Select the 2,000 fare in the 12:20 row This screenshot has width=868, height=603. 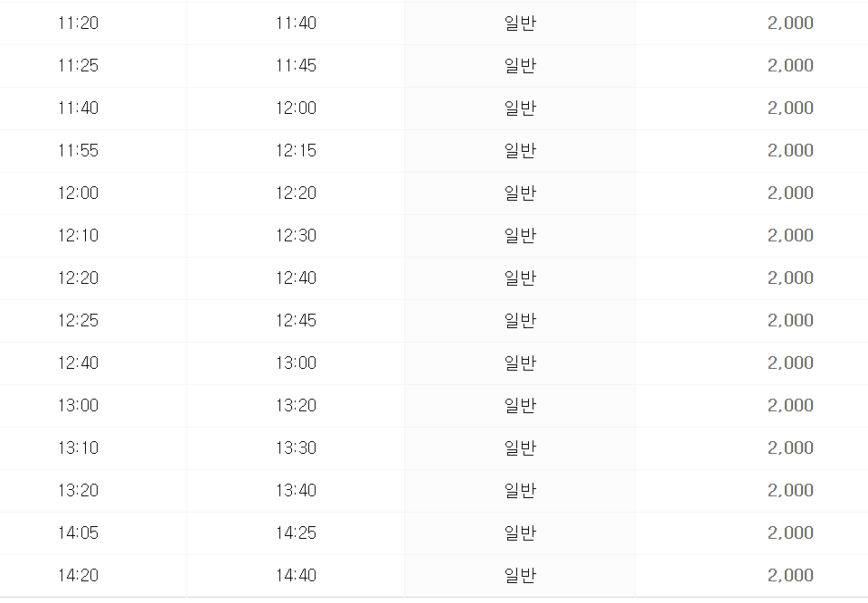click(x=790, y=278)
